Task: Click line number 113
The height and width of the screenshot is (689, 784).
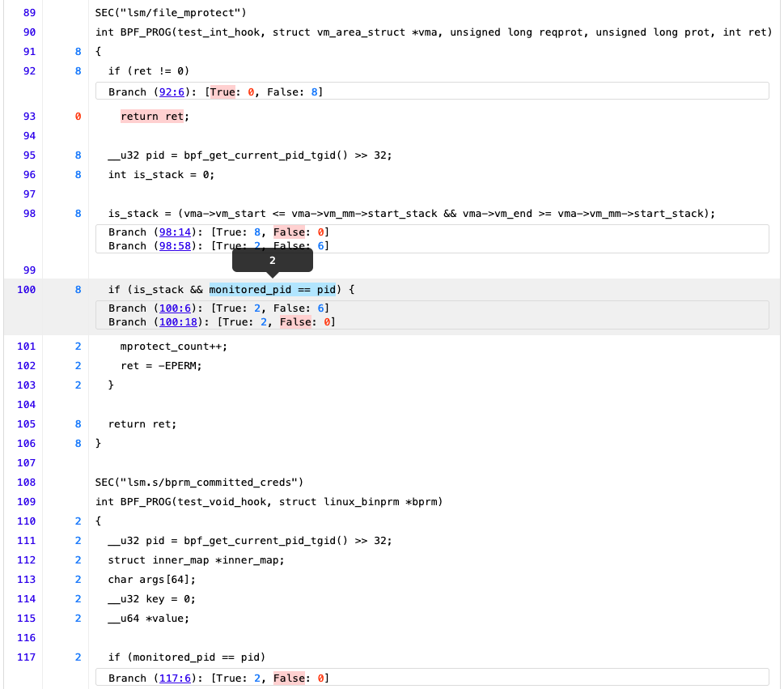Action: (x=27, y=580)
